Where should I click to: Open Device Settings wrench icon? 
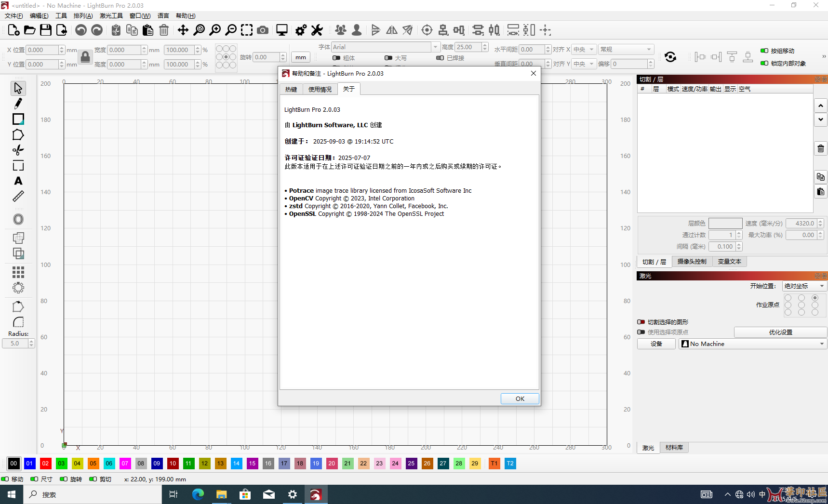coord(317,30)
